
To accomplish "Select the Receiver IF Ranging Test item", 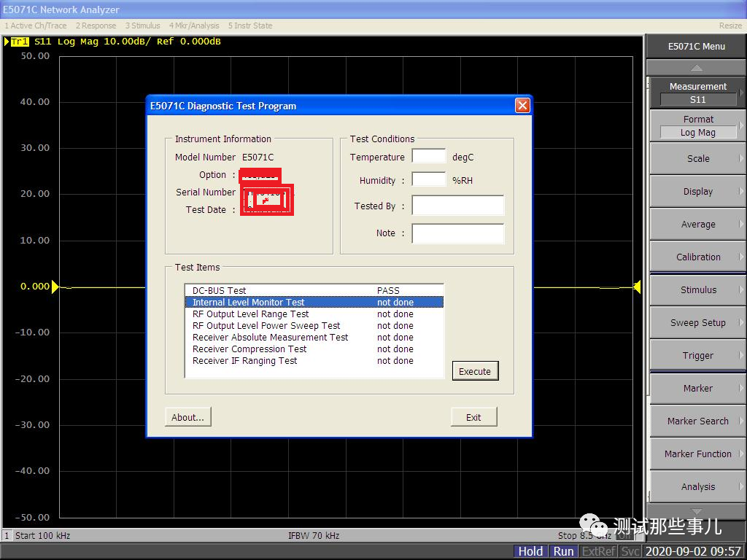I will tap(314, 360).
